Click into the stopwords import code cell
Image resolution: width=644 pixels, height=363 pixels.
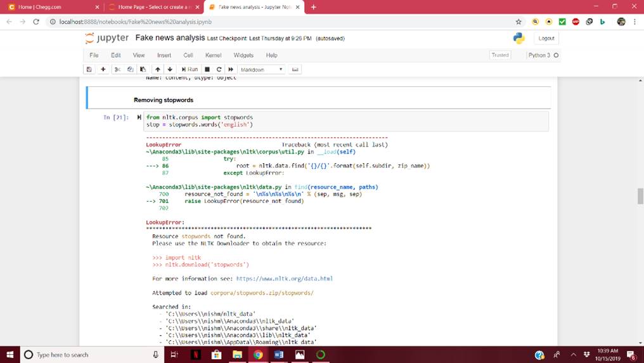(x=346, y=121)
